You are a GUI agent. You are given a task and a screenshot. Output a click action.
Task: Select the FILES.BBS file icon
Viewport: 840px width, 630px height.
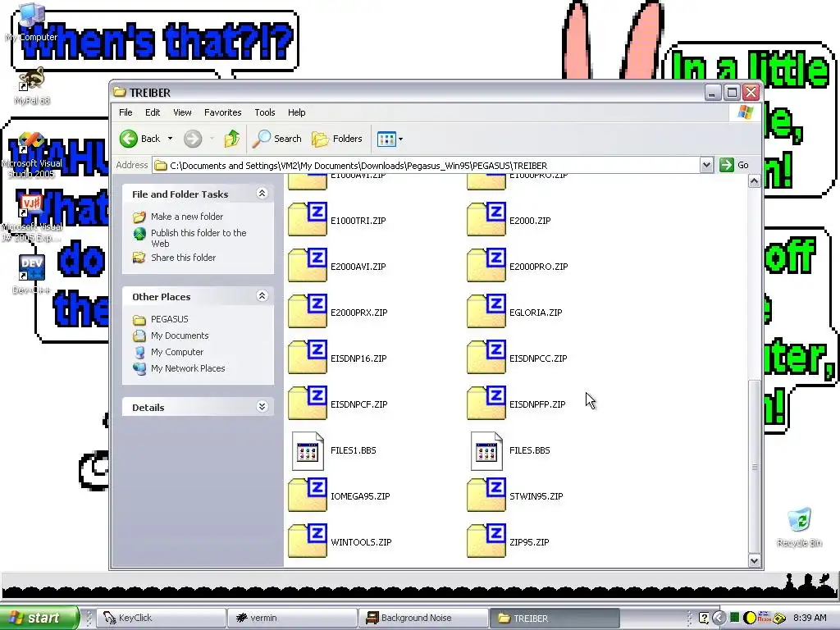pyautogui.click(x=486, y=451)
